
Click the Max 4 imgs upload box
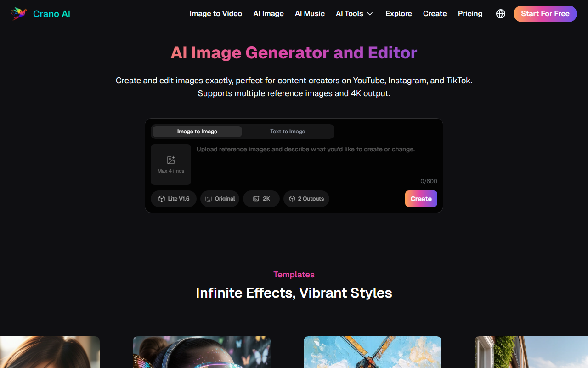pos(171,165)
